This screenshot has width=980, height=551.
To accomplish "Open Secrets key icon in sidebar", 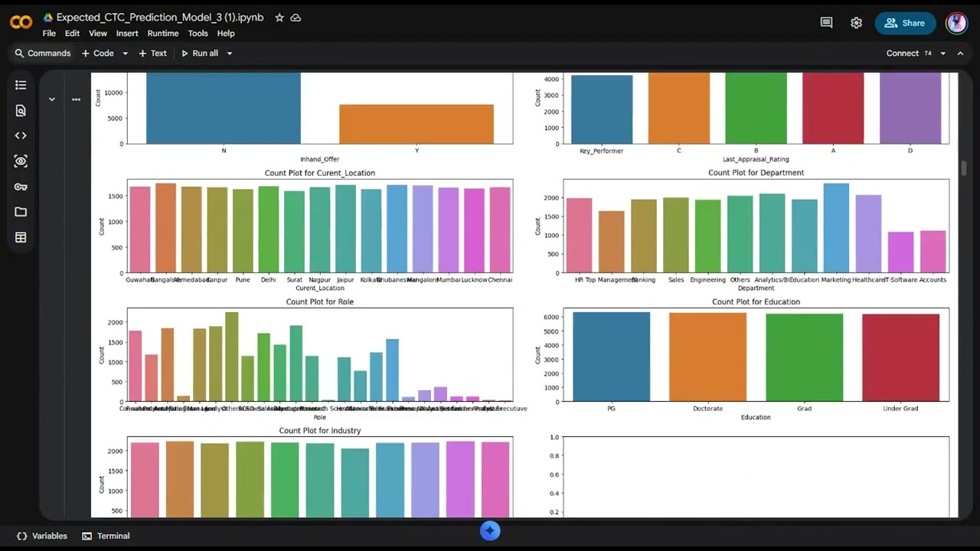I will (21, 187).
